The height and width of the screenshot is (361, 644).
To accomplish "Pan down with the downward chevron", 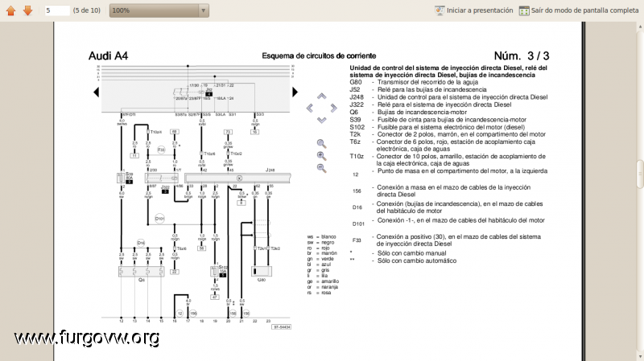I will (321, 120).
